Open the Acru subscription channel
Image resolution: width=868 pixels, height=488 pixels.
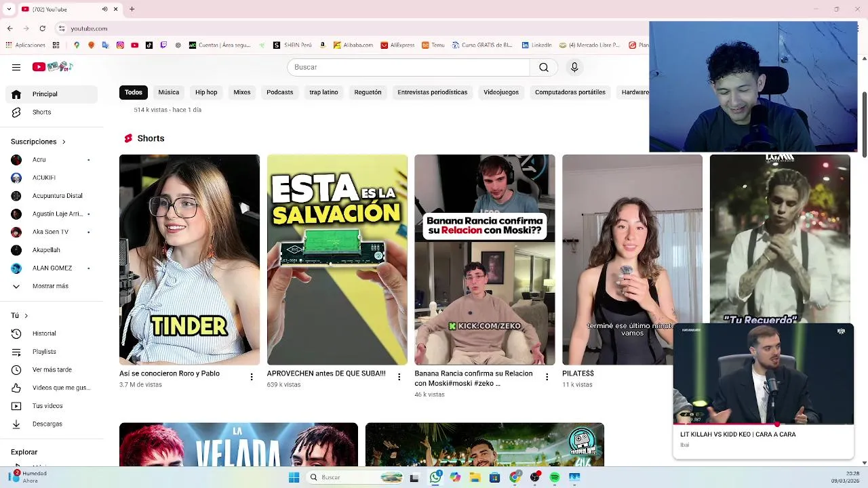click(x=52, y=159)
